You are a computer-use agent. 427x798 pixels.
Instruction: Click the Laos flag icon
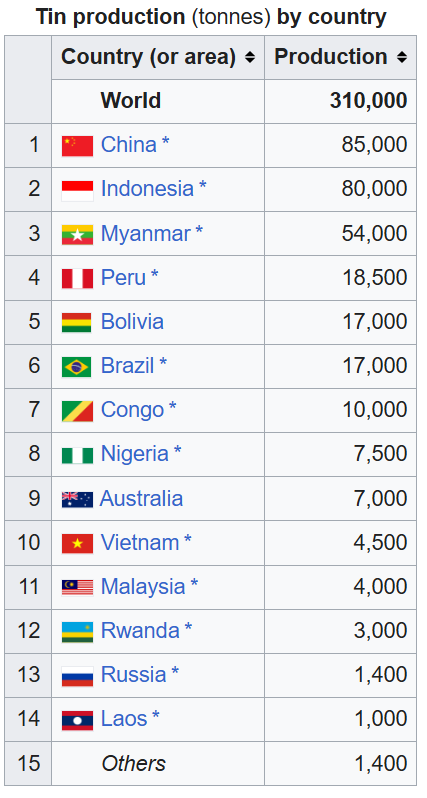(x=77, y=720)
